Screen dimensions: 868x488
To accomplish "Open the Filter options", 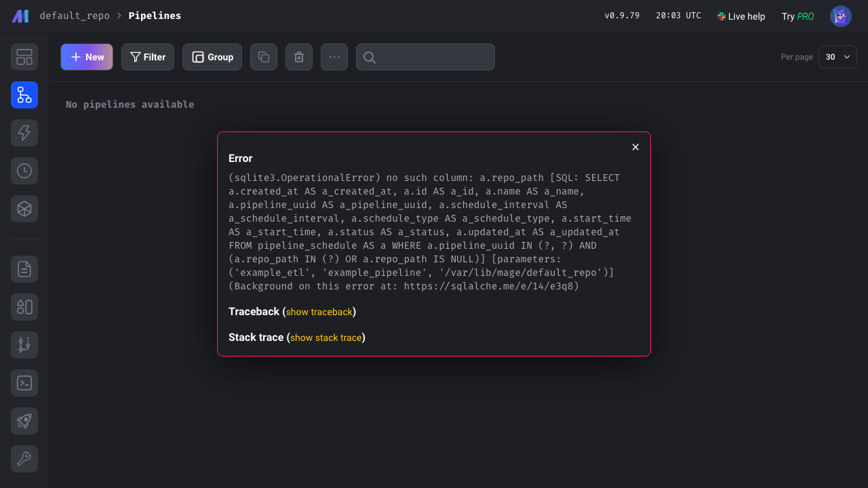I will pyautogui.click(x=148, y=57).
